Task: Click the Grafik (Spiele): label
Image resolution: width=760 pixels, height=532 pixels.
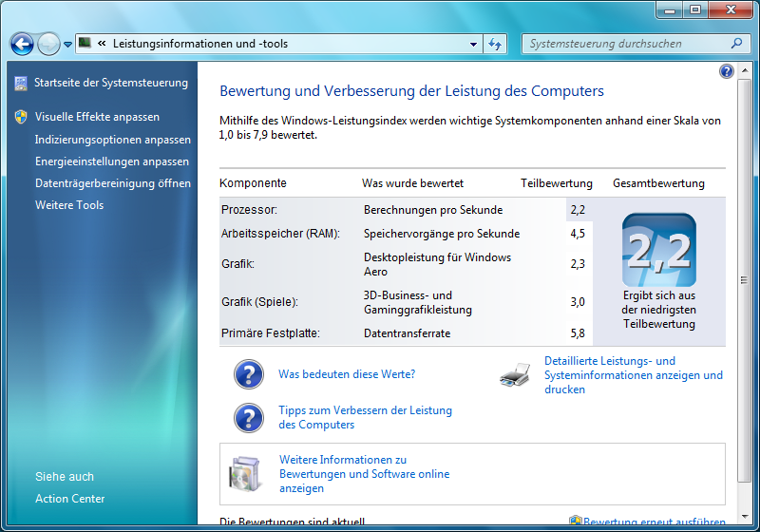Action: 259,302
